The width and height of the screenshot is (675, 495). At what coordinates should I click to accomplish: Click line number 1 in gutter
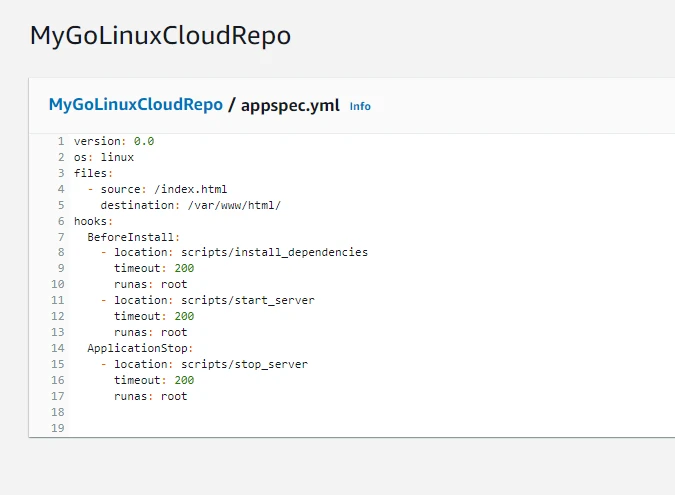(60, 141)
